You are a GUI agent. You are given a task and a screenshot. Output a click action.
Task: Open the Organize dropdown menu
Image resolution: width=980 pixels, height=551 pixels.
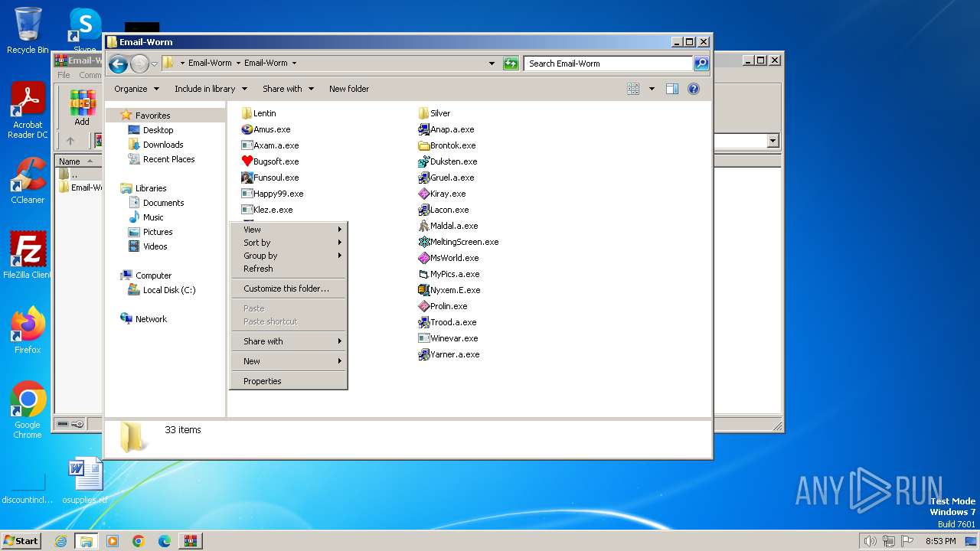point(136,89)
